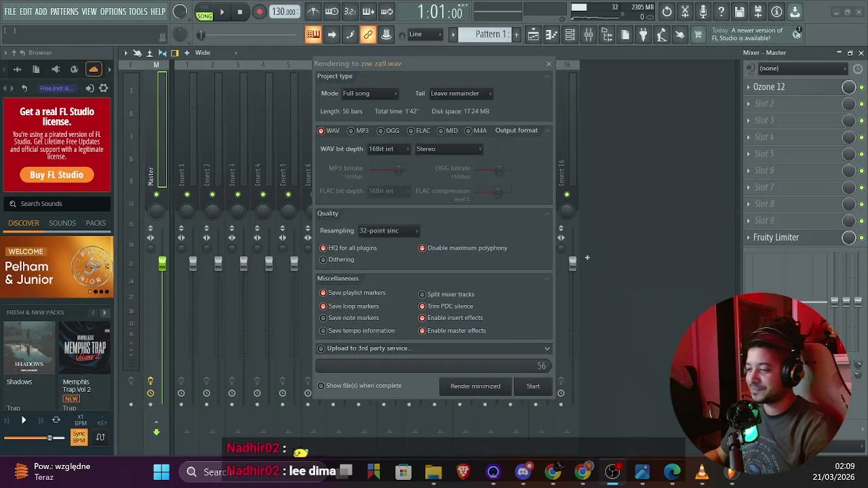Select the Fruity Limiter effect slot
The width and height of the screenshot is (868, 488).
pos(793,237)
